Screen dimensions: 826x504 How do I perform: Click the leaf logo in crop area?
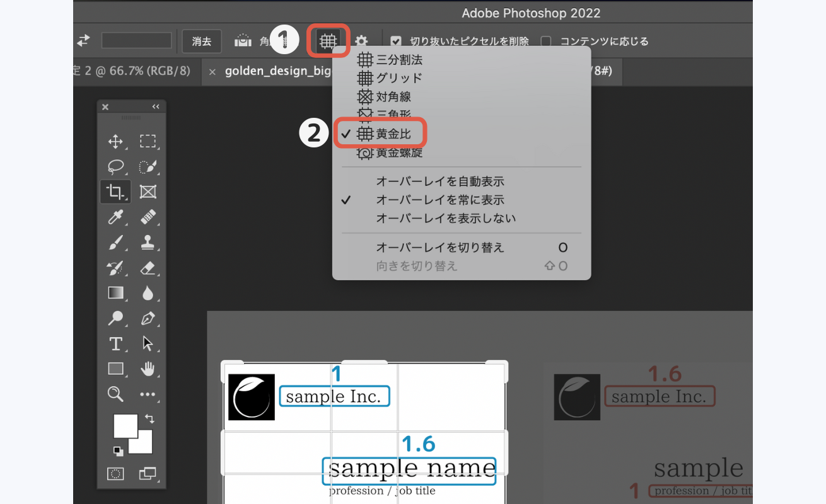(252, 397)
